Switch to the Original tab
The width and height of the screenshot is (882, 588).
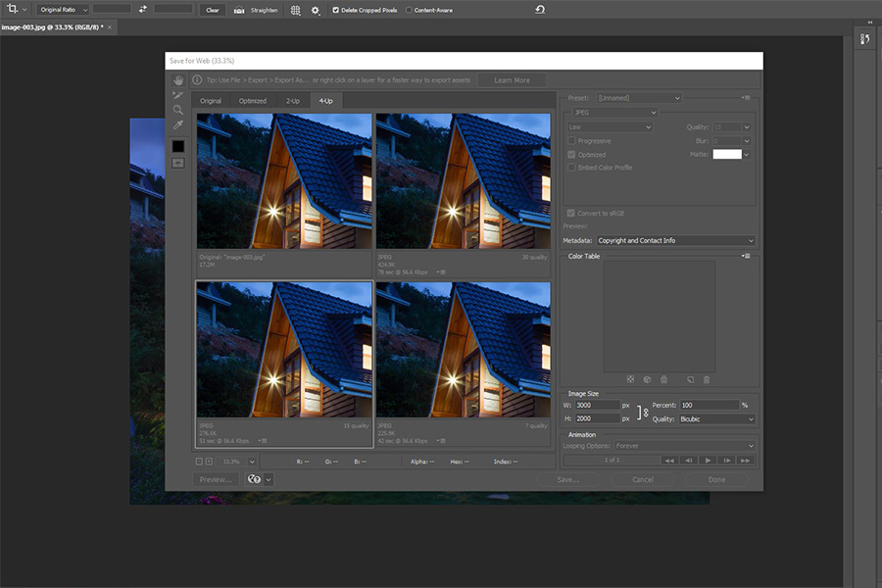click(x=211, y=101)
